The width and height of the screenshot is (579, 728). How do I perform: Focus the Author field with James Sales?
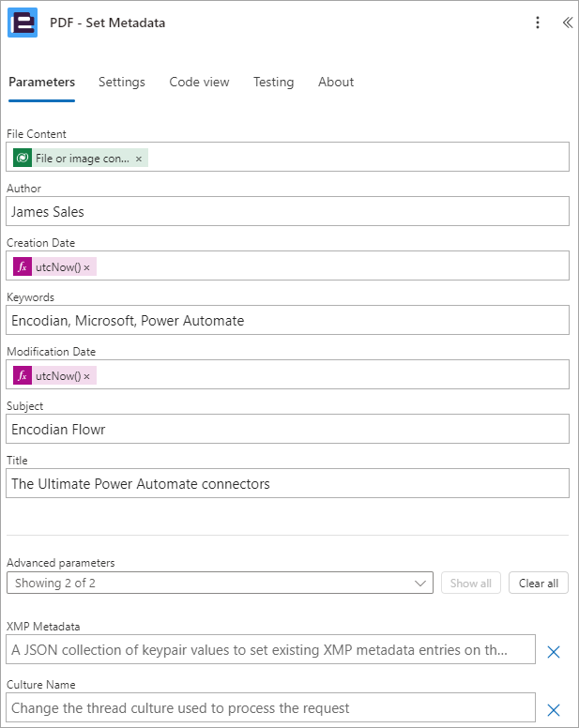coord(287,211)
